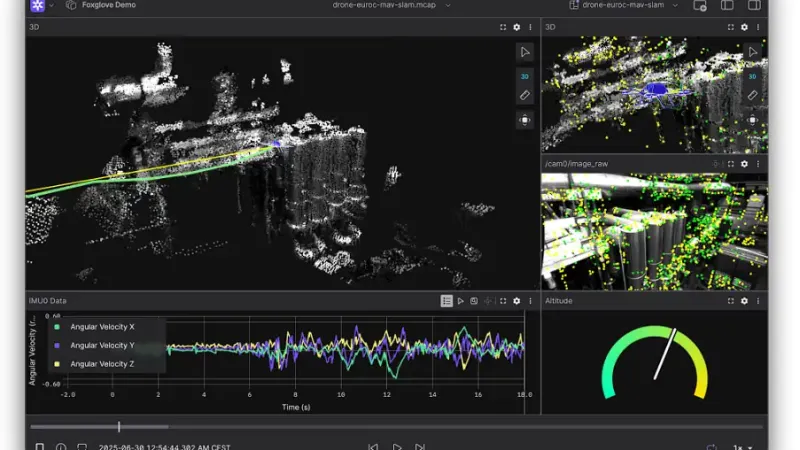
Task: Select the measure ruler tool in main 3D panel
Action: pyautogui.click(x=525, y=96)
